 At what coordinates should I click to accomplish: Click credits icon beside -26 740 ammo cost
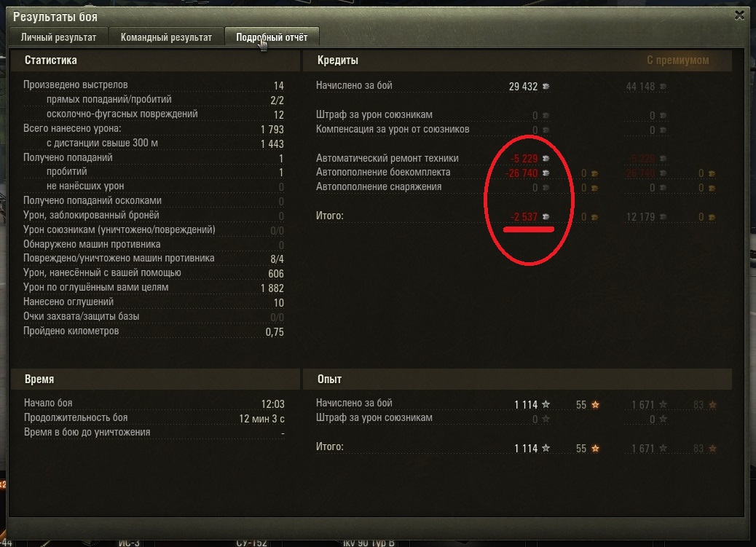click(546, 173)
